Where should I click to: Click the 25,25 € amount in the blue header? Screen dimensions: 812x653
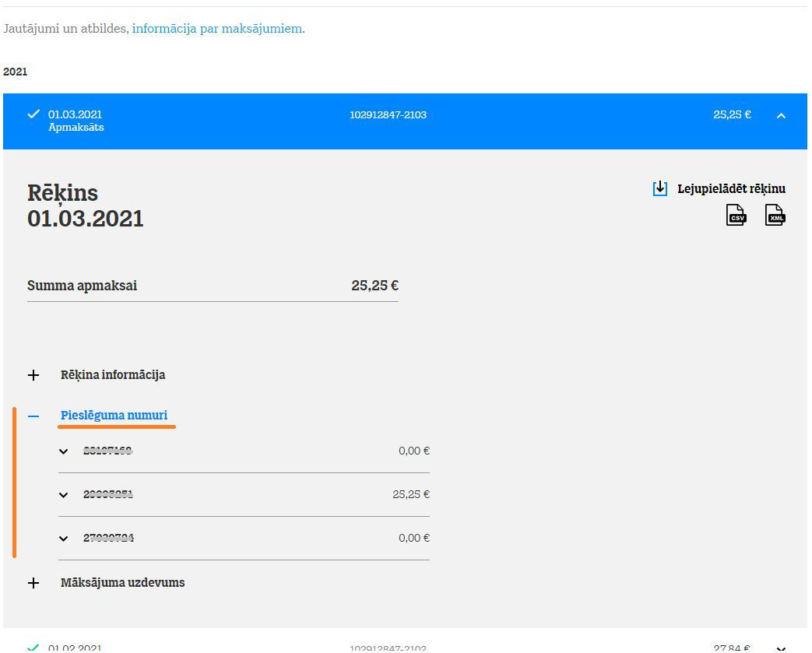[x=732, y=115]
